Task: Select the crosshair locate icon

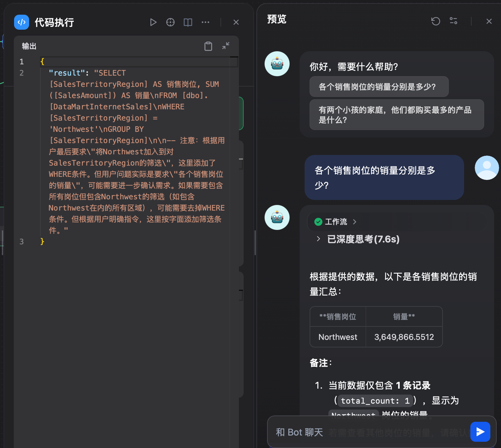Action: (170, 22)
